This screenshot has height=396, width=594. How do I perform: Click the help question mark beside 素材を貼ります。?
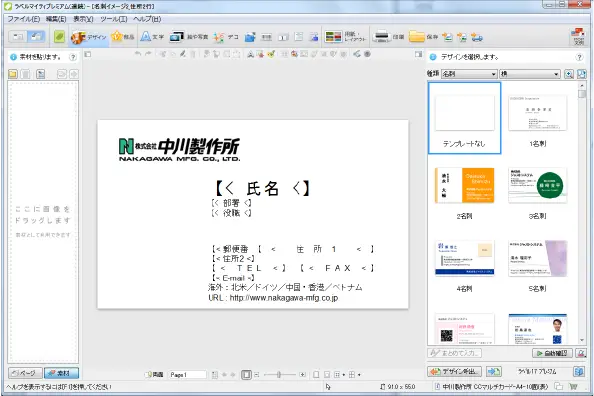click(72, 57)
